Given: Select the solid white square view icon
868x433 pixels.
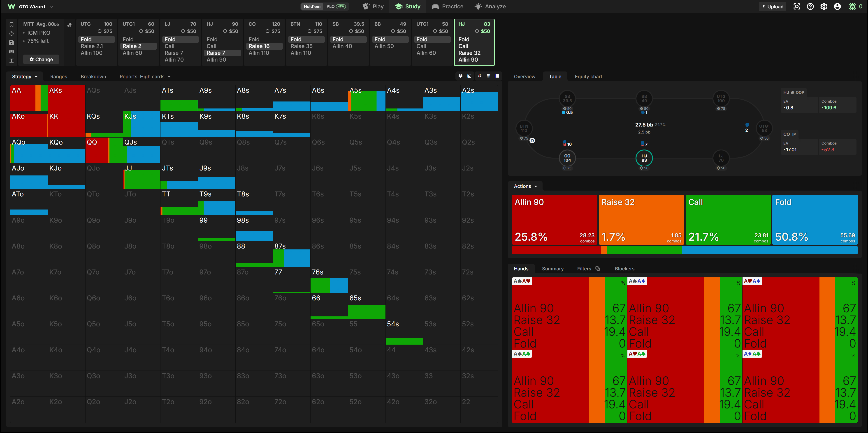Looking at the screenshot, I should click(x=497, y=76).
